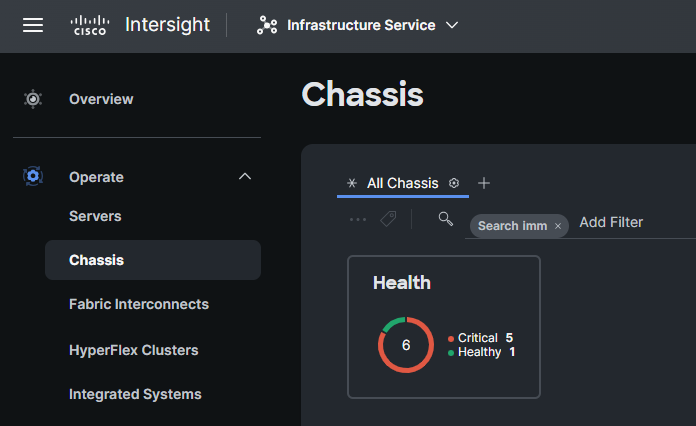Click the total count 6 in donut
The width and height of the screenshot is (696, 426).
pos(406,345)
